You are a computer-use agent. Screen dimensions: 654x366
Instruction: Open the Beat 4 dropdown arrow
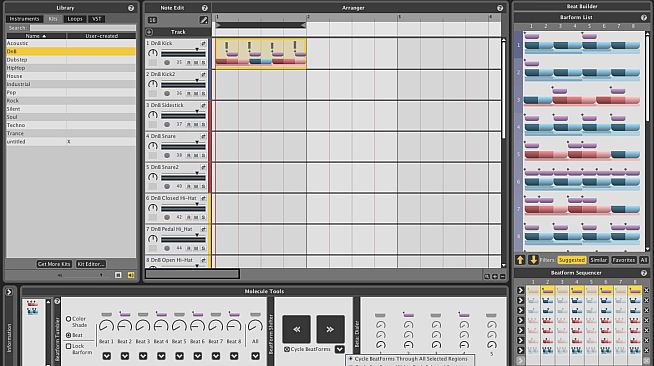[161, 356]
